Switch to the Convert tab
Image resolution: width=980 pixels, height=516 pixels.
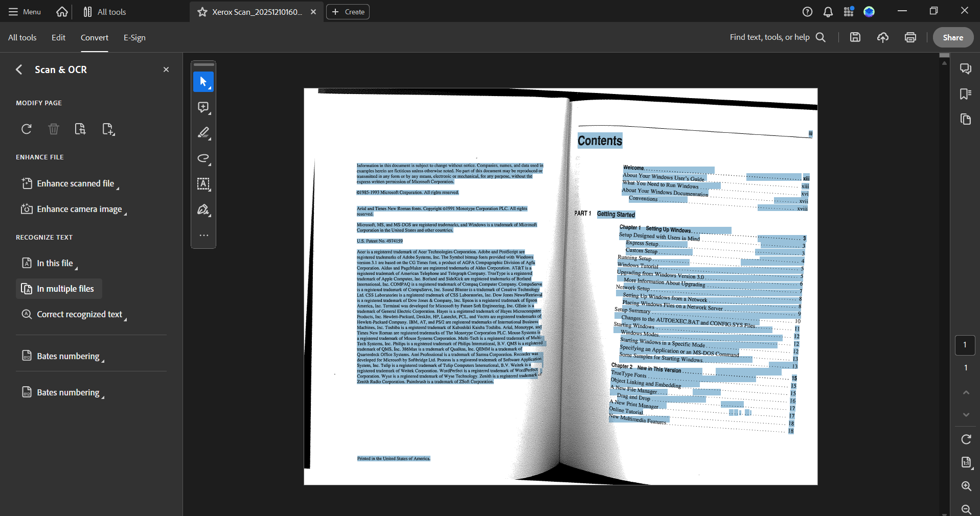94,37
